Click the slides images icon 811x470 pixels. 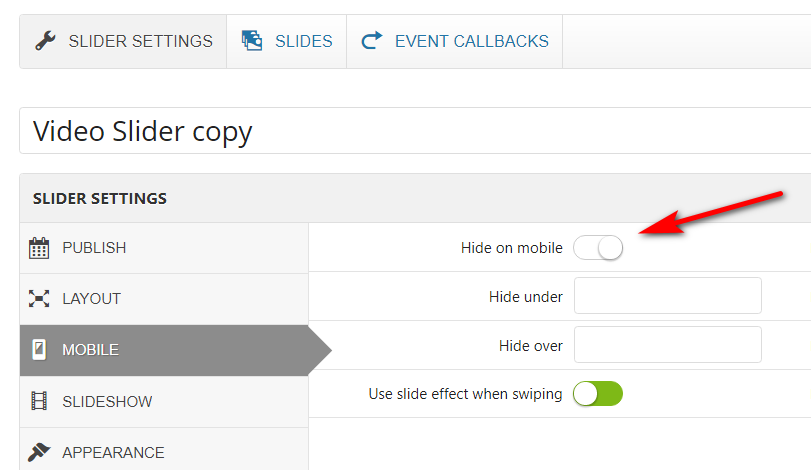click(x=252, y=40)
